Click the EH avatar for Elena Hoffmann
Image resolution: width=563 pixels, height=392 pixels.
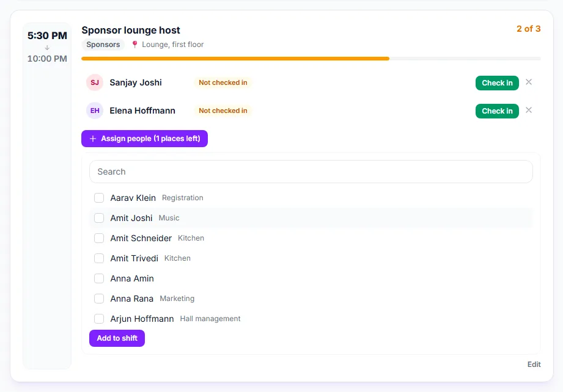[x=95, y=111]
